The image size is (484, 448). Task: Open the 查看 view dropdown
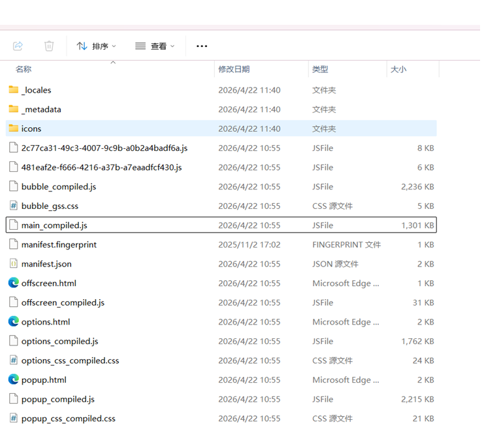pyautogui.click(x=155, y=46)
